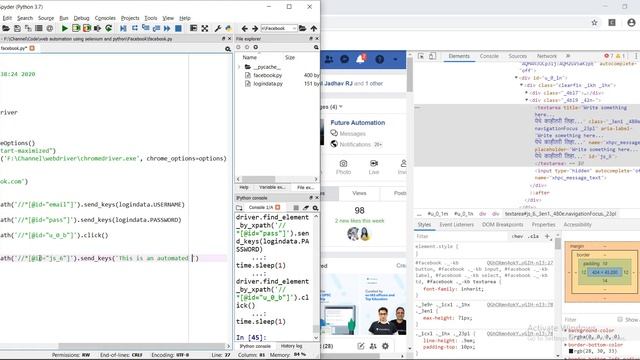Toggle :hov element state button
The height and width of the screenshot is (360, 640).
tap(517, 236)
